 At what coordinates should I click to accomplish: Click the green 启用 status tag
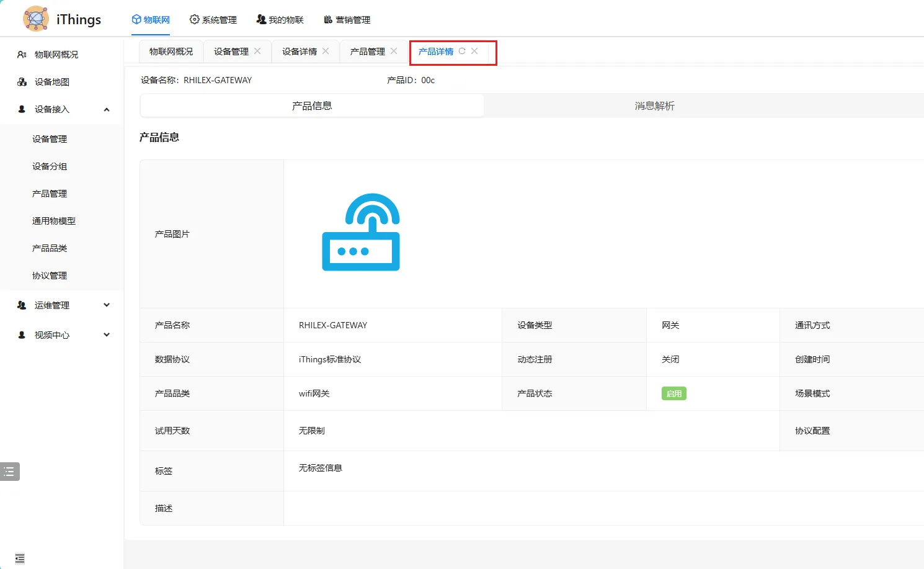[x=673, y=393]
